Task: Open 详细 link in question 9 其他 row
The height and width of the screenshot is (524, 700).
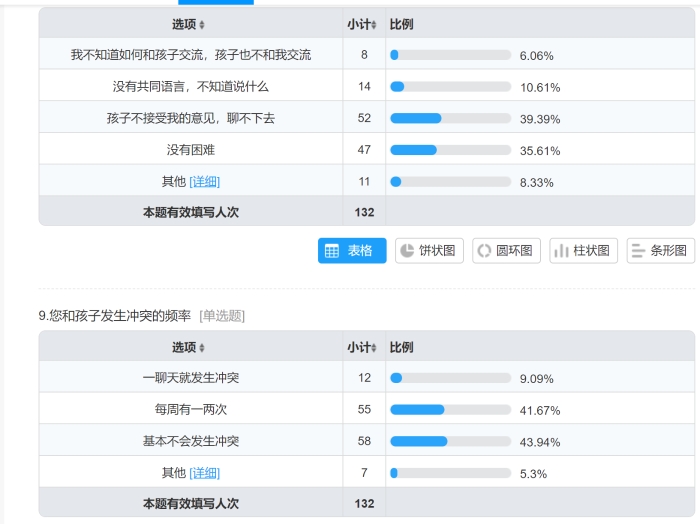Action: click(x=204, y=473)
